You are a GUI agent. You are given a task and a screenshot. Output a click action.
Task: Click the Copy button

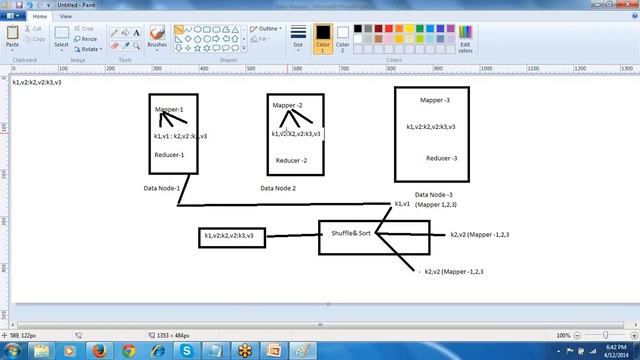point(35,39)
